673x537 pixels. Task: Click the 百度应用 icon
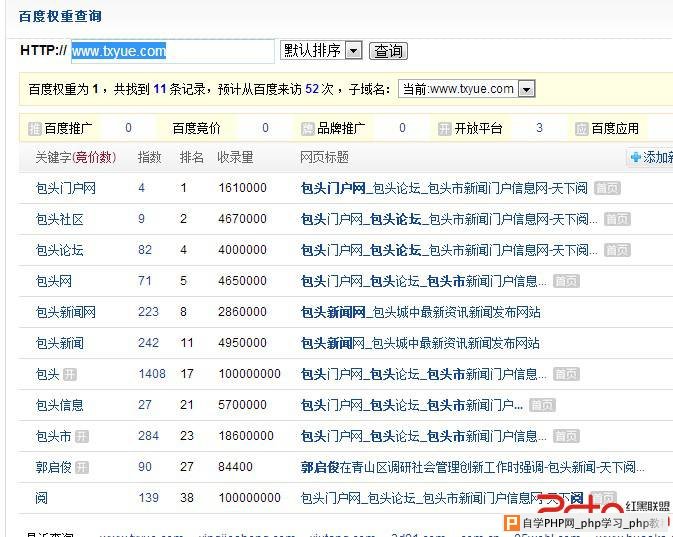point(582,128)
